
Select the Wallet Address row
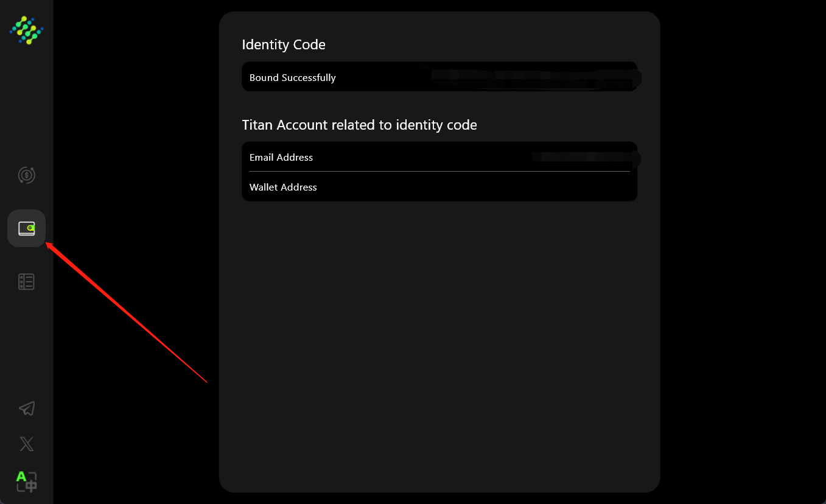(283, 187)
